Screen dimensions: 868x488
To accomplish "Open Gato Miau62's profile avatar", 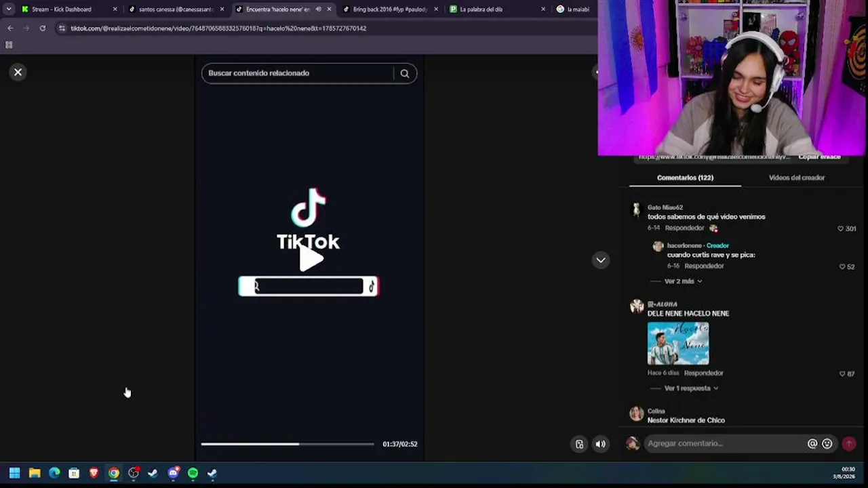I will click(x=636, y=210).
